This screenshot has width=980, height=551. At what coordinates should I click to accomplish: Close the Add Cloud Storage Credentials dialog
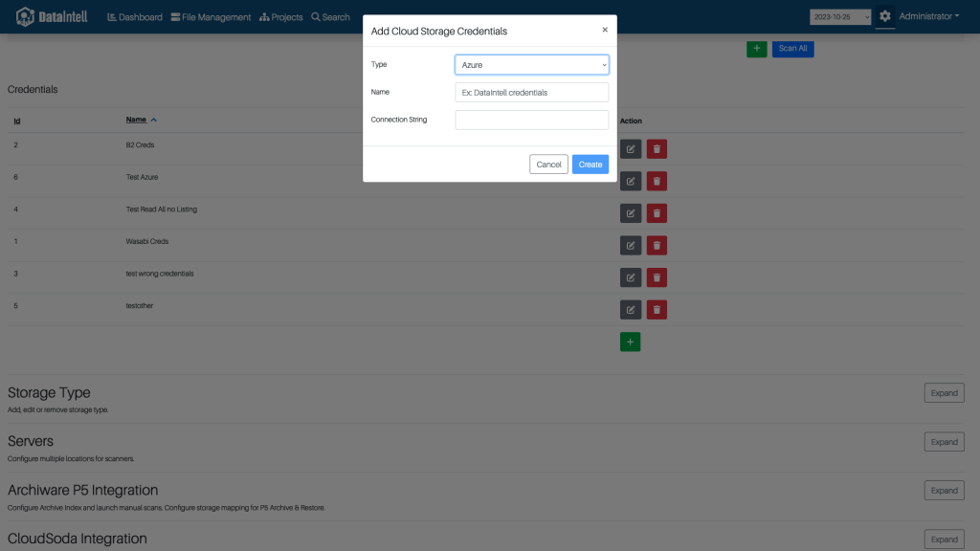click(605, 30)
